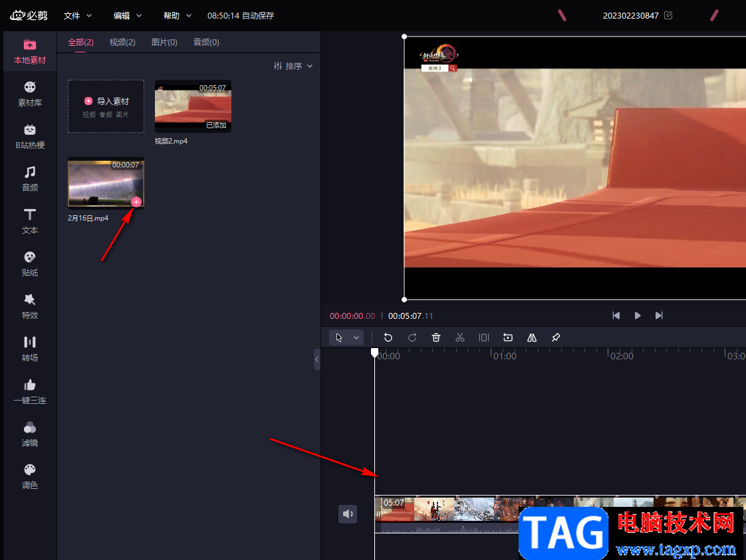This screenshot has width=746, height=560.
Task: Open the 帮助 menu
Action: coord(178,16)
